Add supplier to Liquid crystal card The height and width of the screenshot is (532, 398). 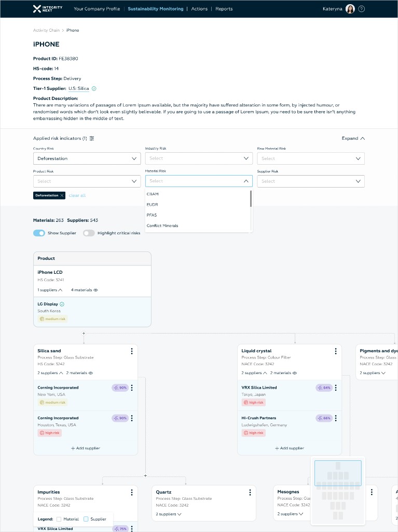tap(290, 448)
